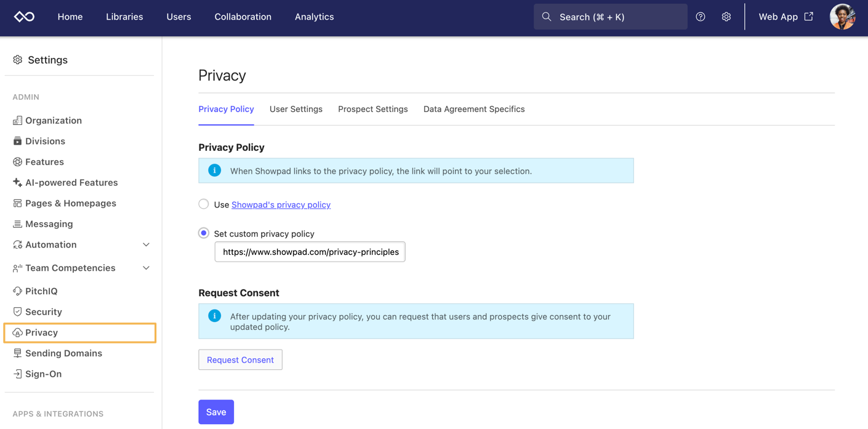Click the PitchIQ headset icon
The width and height of the screenshot is (868, 429).
pyautogui.click(x=17, y=291)
